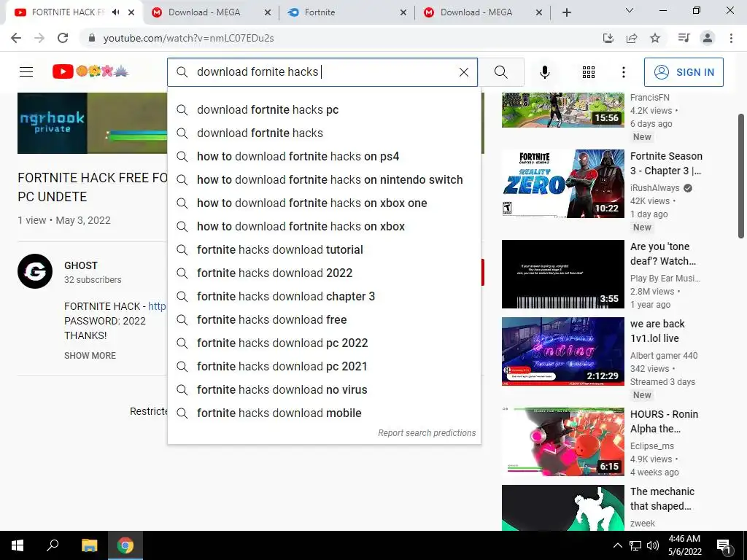Open YouTube settings three-dot menu
Viewport: 747px width, 560px height.
(623, 72)
